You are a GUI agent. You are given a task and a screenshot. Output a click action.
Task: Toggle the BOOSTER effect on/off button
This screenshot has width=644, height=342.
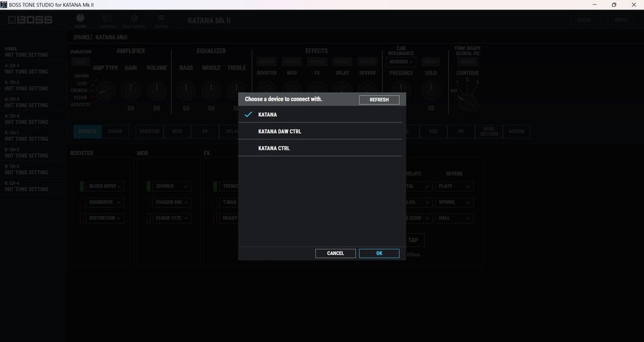coord(266,62)
